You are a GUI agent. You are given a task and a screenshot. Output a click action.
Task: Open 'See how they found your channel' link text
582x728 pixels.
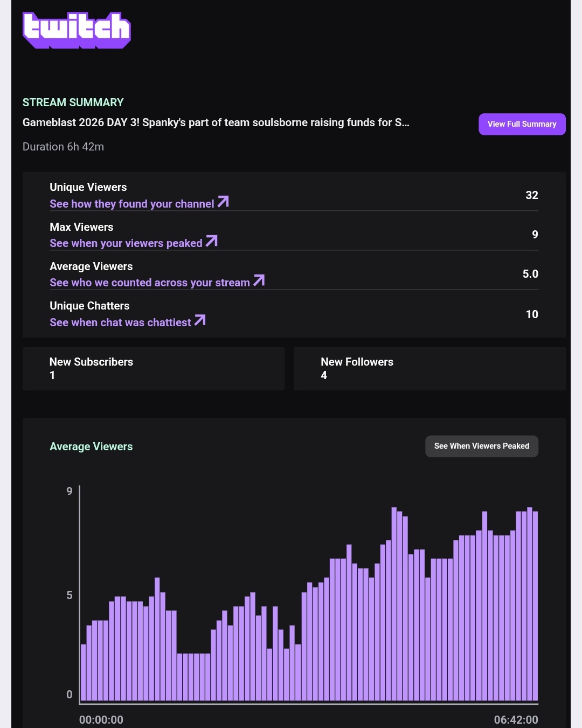click(131, 204)
